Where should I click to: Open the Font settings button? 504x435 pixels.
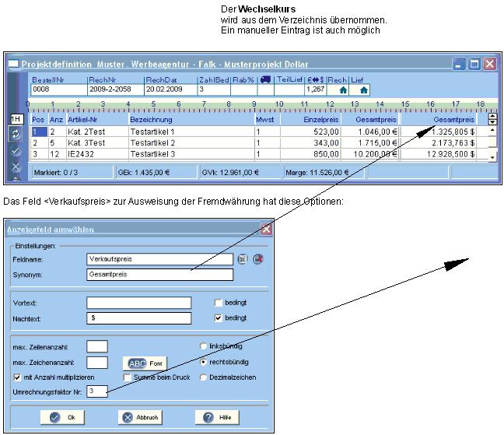coord(146,363)
